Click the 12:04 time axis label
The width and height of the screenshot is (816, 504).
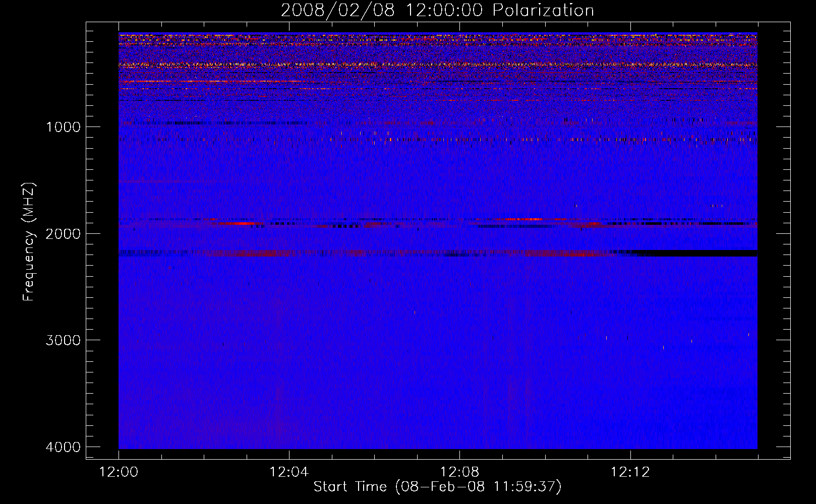point(289,472)
